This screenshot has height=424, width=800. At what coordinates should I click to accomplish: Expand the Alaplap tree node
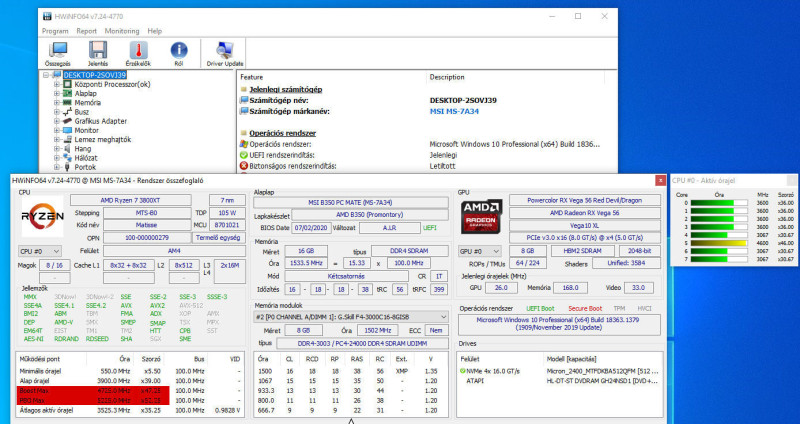click(x=57, y=93)
